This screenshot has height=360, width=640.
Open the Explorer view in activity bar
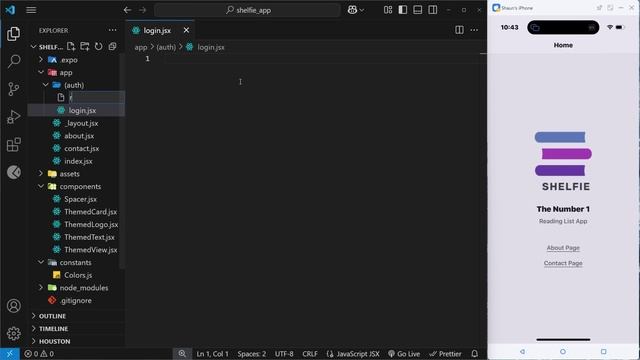[13, 33]
